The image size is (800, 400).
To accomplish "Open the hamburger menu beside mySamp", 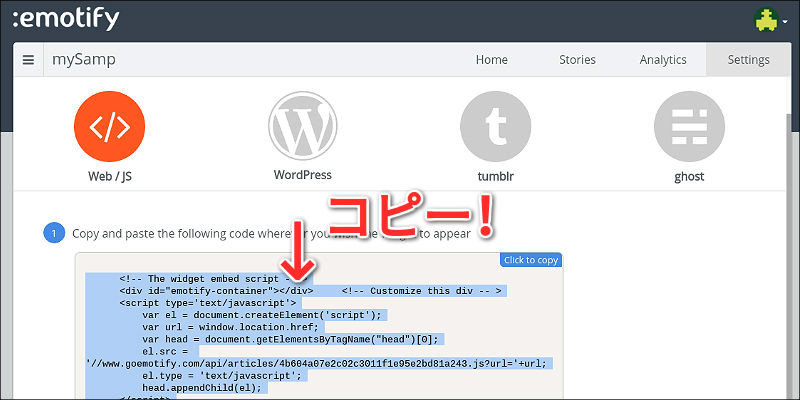I will (29, 60).
